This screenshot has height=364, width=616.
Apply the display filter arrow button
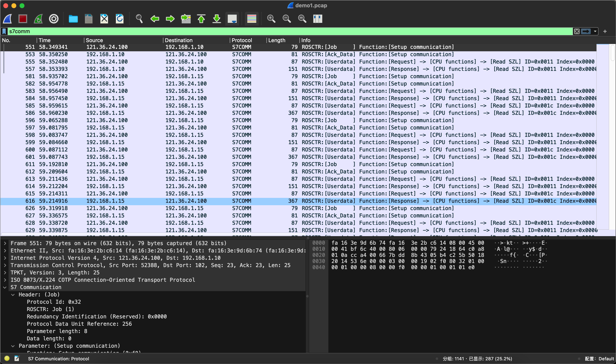pyautogui.click(x=586, y=31)
